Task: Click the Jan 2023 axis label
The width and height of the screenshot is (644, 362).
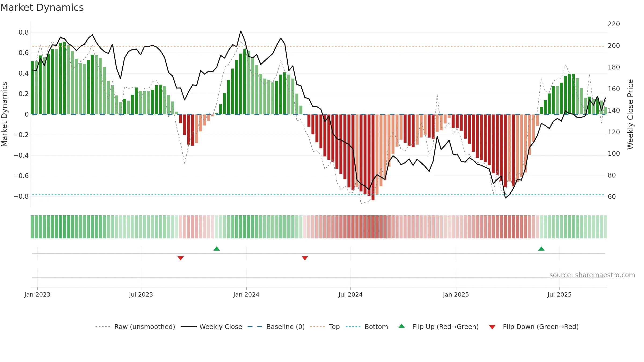Action: tap(37, 294)
